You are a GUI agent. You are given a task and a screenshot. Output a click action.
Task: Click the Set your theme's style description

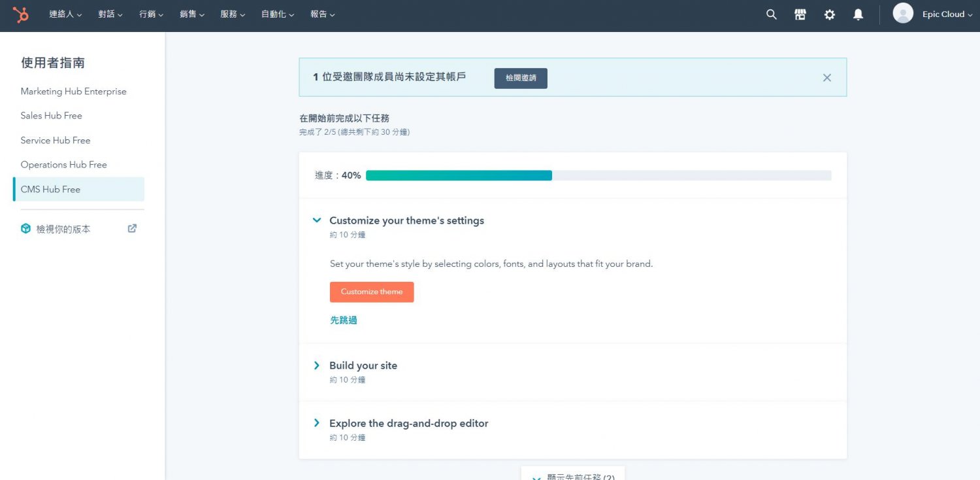tap(491, 264)
